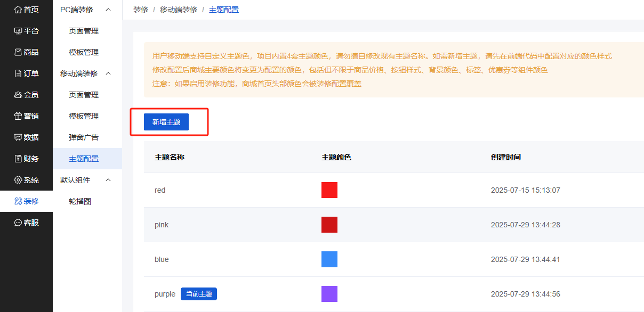Open 数据 menu label
This screenshot has height=312, width=644.
31,137
